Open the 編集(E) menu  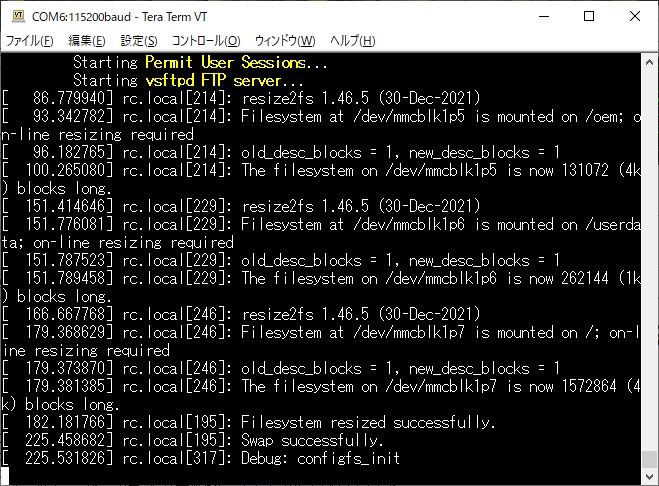(x=87, y=41)
